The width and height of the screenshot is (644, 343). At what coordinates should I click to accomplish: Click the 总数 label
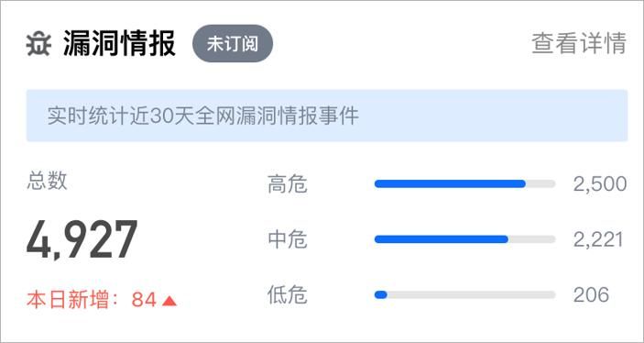click(x=47, y=181)
